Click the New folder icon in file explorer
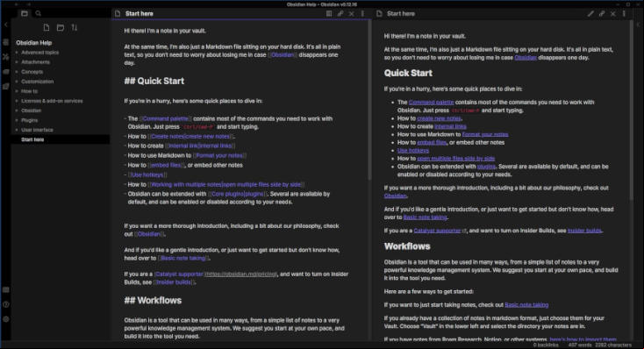The height and width of the screenshot is (349, 644). [x=61, y=27]
